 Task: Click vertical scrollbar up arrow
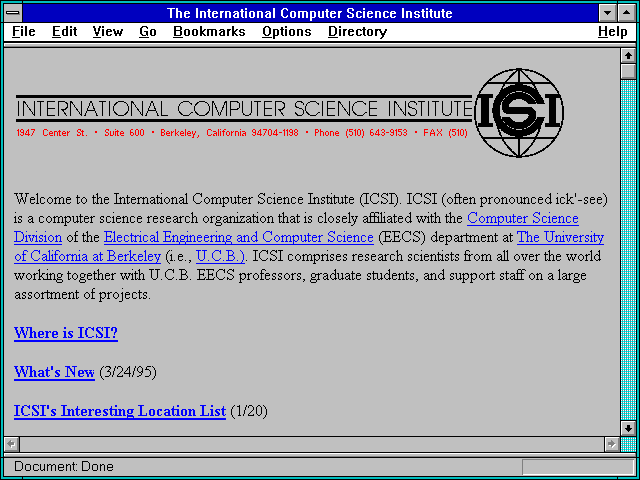[628, 56]
